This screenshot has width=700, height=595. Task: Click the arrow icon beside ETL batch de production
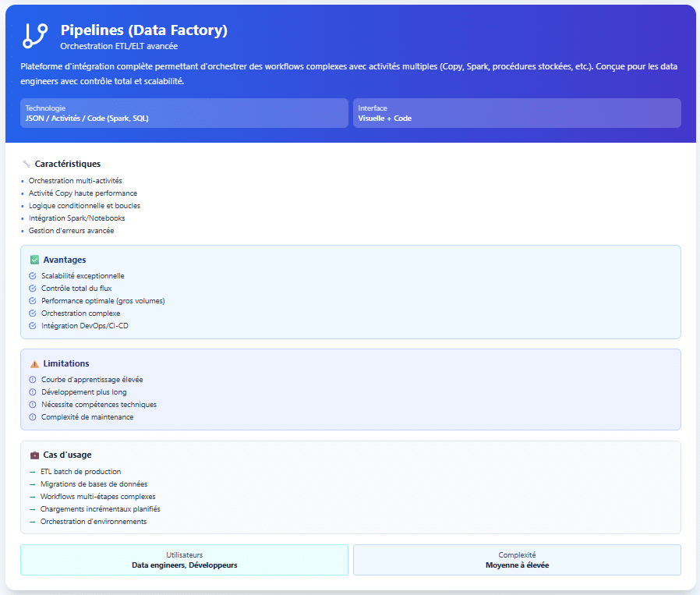tap(32, 472)
